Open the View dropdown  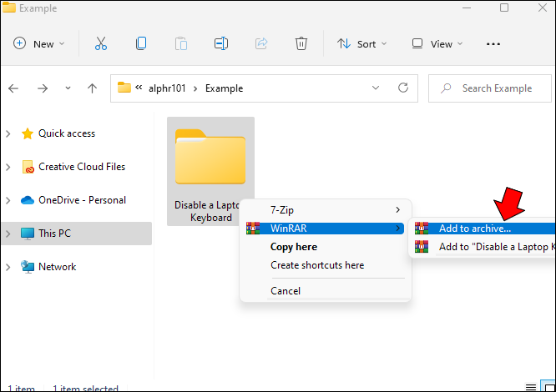(x=435, y=43)
